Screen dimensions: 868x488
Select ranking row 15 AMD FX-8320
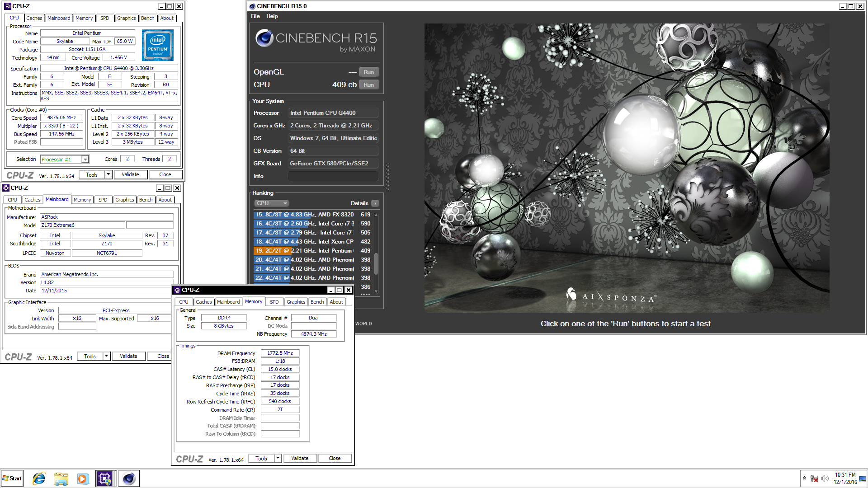point(312,215)
